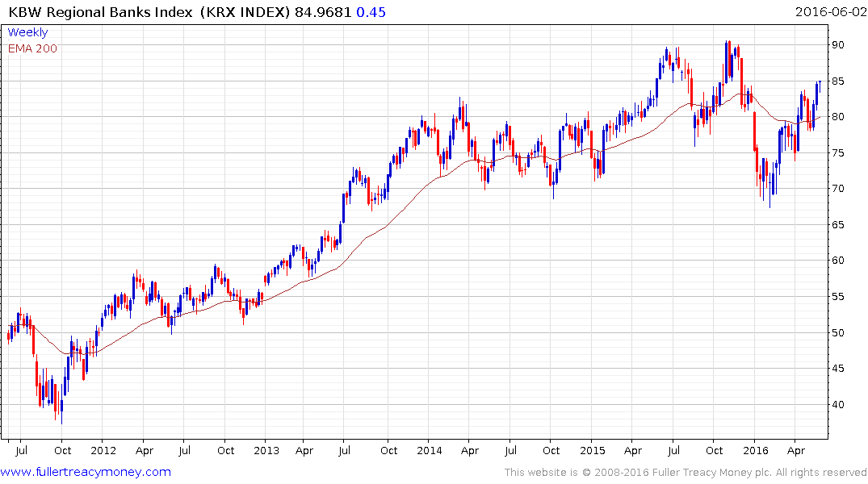The height and width of the screenshot is (484, 868).
Task: Select the 55 price axis label
Action: coord(837,297)
